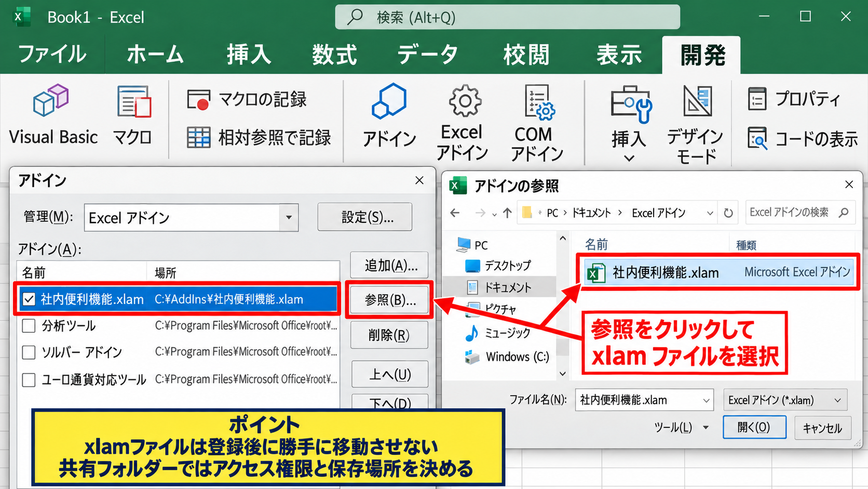Click the search magnifier in Excel title bar
Viewport: 868px width, 489px height.
pyautogui.click(x=355, y=17)
